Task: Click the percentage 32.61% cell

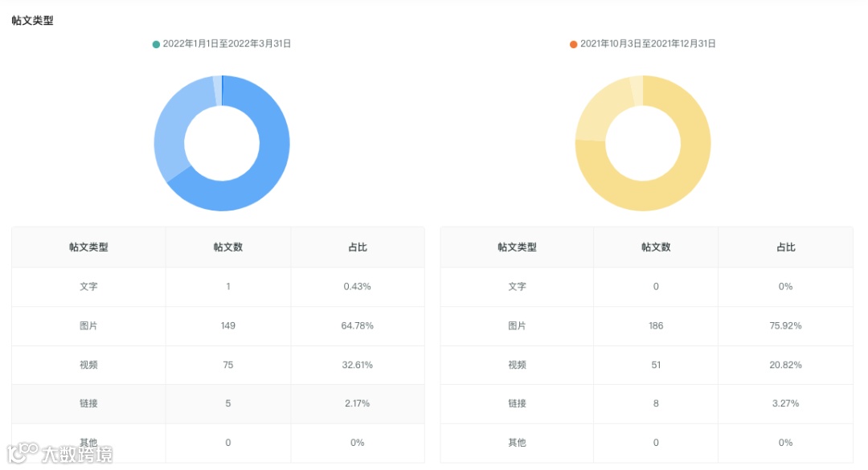Action: (x=357, y=365)
